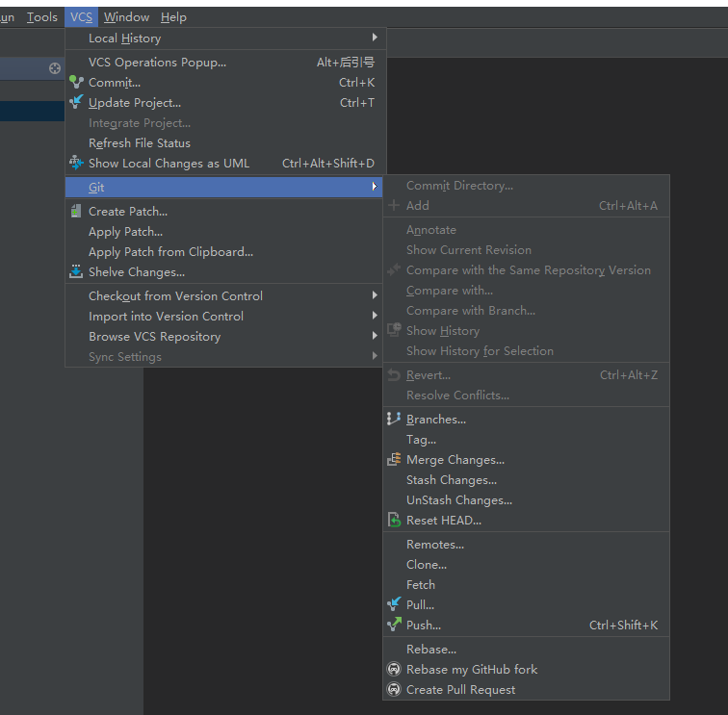Choose Commit Directory in Git submenu
728x715 pixels.
click(x=526, y=186)
